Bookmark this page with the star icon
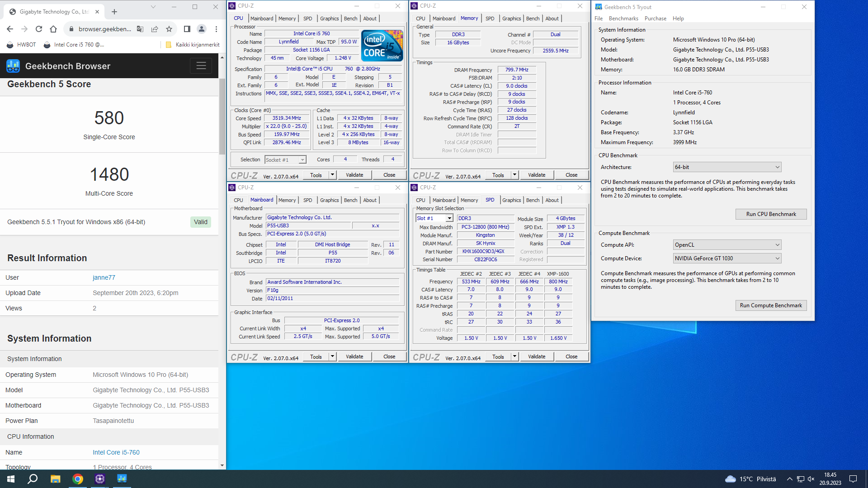The height and width of the screenshot is (488, 868). coord(169,29)
